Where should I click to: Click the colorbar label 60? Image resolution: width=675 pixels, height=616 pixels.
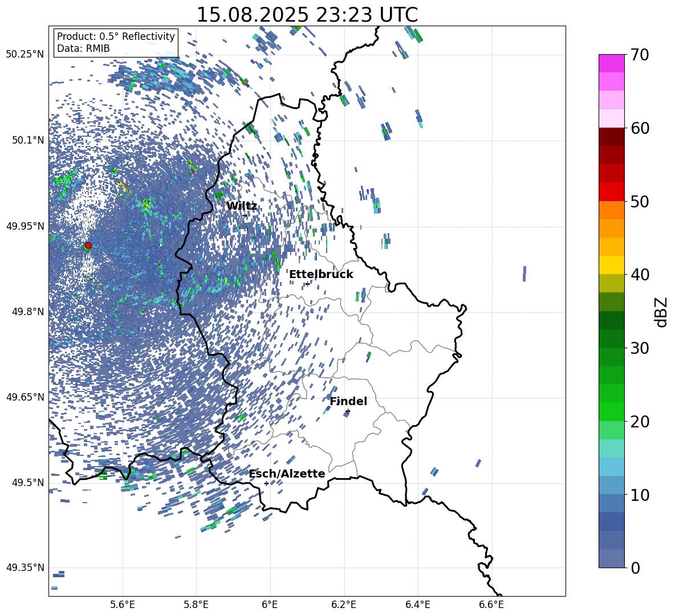coord(640,128)
